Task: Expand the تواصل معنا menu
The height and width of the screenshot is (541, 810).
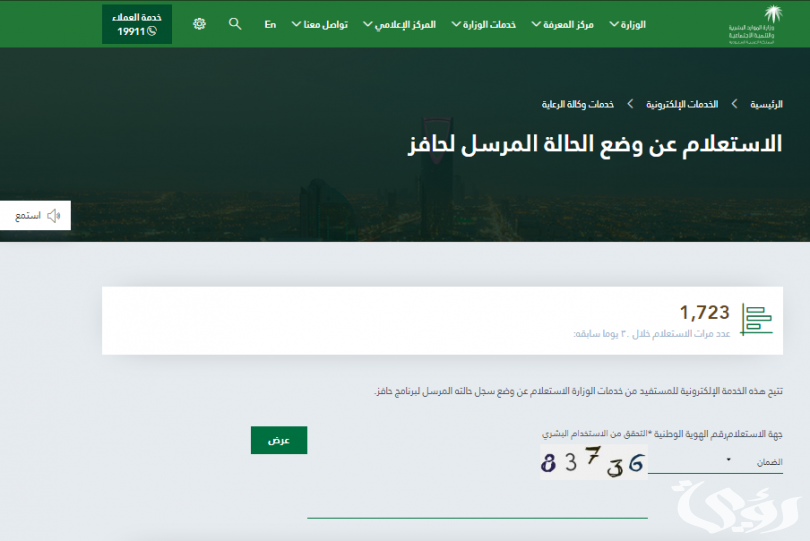Action: [x=319, y=24]
